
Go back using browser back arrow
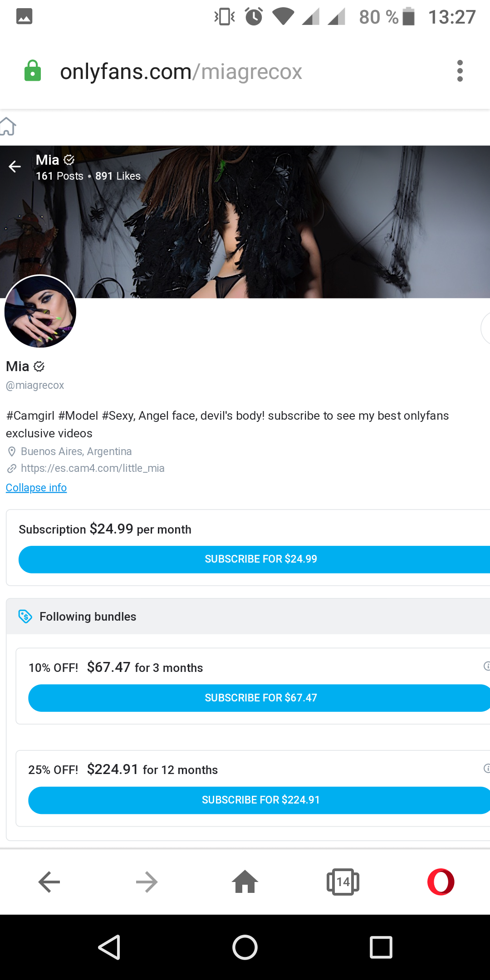pos(49,882)
